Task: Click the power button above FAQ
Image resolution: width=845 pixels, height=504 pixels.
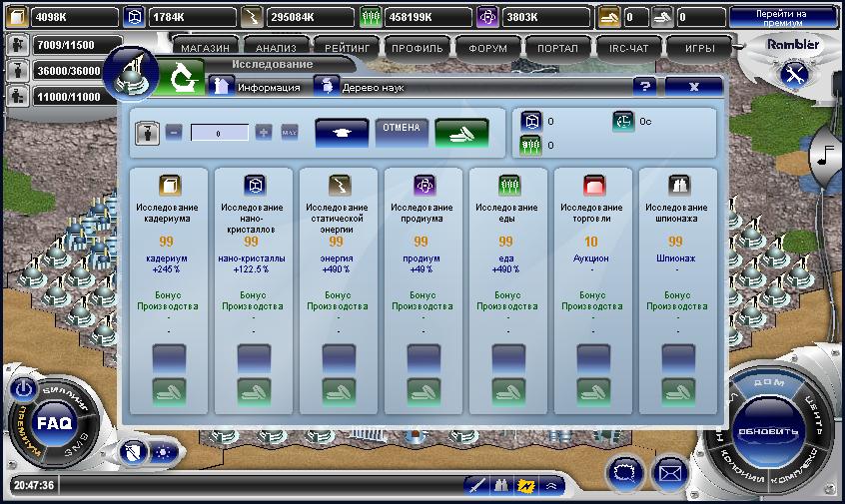Action: click(23, 388)
